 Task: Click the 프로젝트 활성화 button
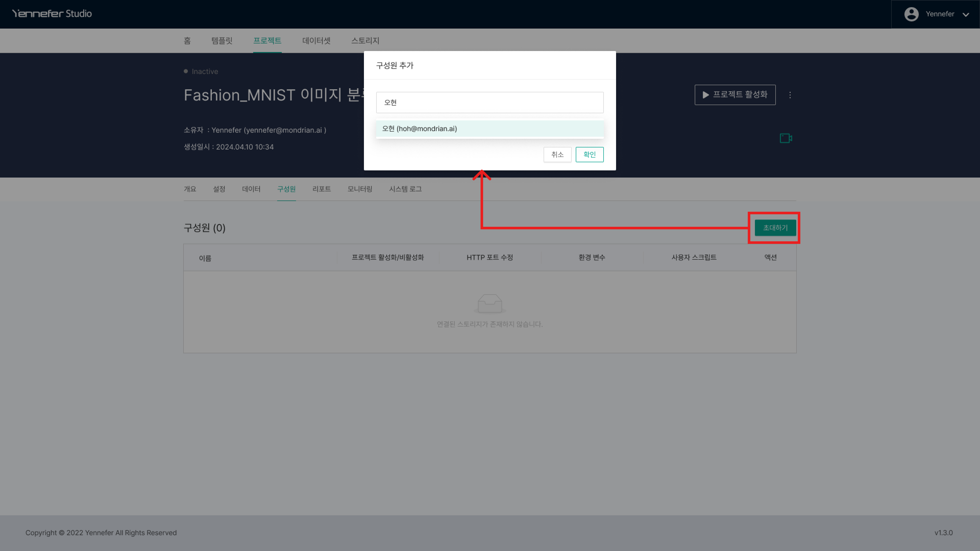click(x=735, y=95)
